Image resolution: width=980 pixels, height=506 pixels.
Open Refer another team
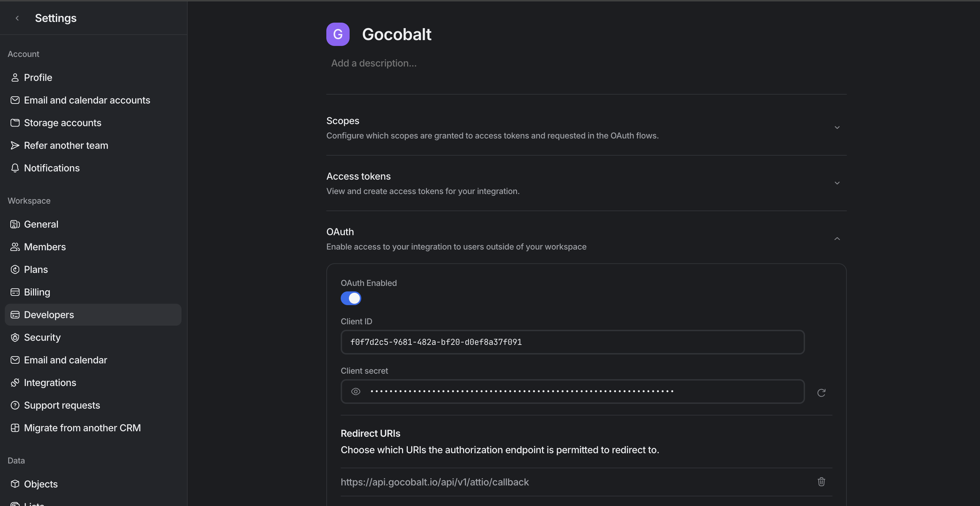click(66, 145)
